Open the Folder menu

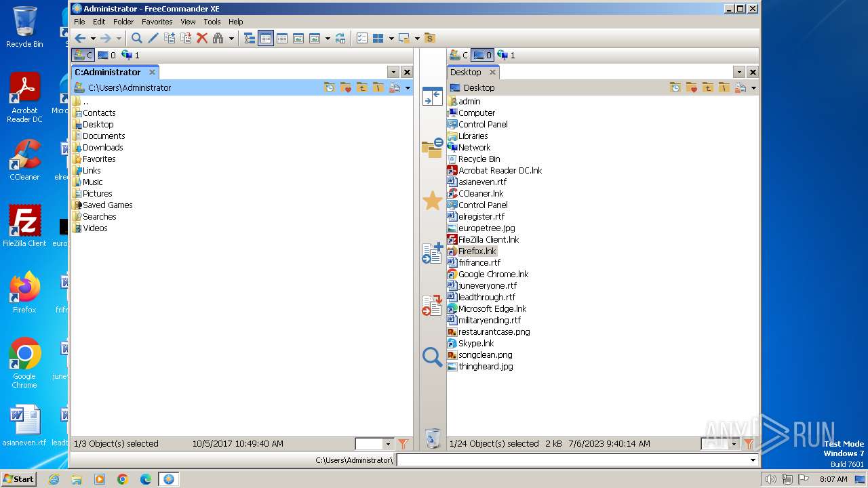coord(123,22)
